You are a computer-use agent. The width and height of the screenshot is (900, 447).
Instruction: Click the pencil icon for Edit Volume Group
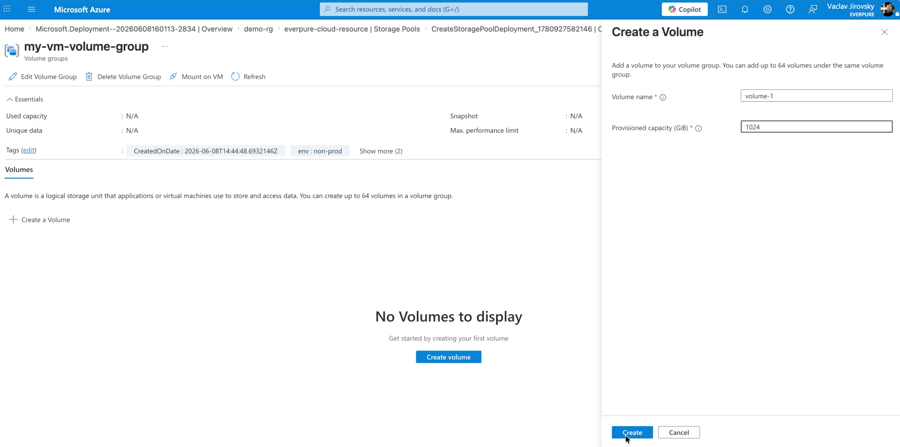13,76
